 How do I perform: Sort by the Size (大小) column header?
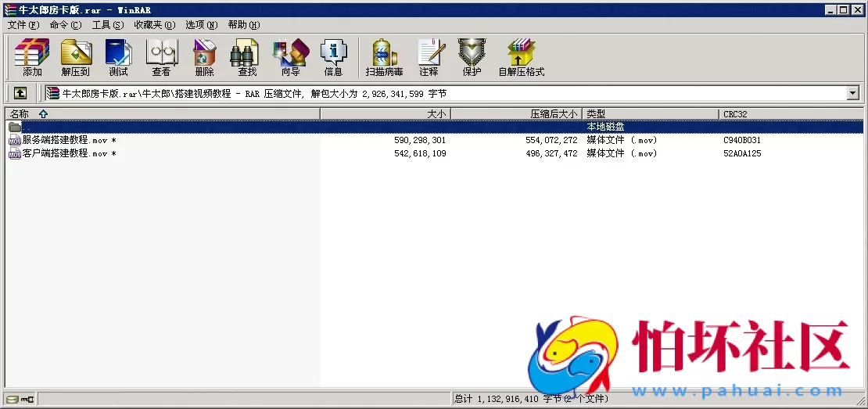(386, 114)
